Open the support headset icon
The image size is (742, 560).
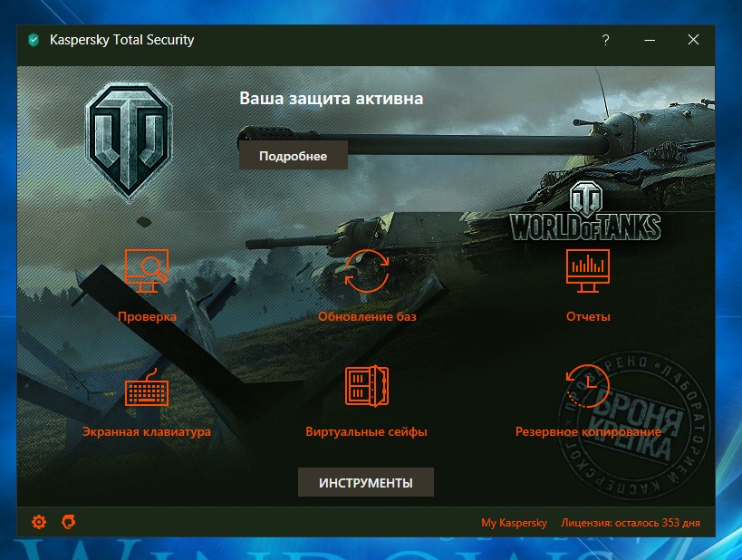69,522
